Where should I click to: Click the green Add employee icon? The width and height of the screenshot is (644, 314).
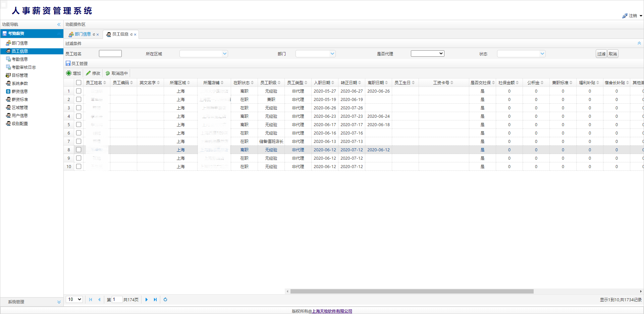click(69, 73)
